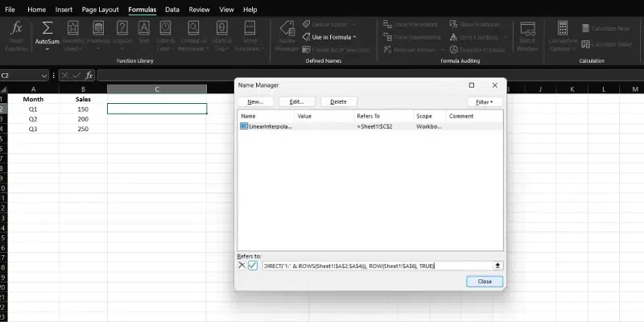Screen dimensions: 644x322
Task: Click the Close button in Name Manager
Action: click(485, 281)
